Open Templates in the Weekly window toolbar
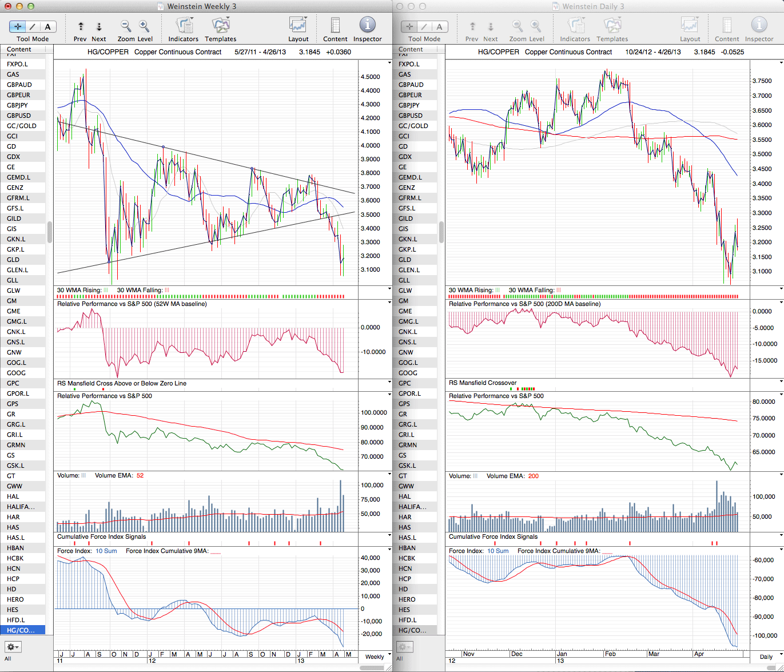Screen dimensions: 784x672 (x=220, y=26)
